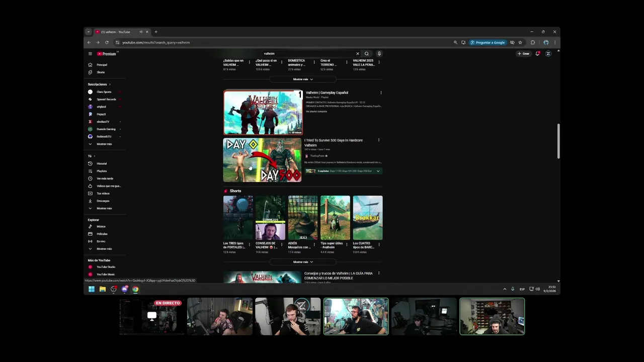
Task: Open Ver más tarde list
Action: (105, 178)
